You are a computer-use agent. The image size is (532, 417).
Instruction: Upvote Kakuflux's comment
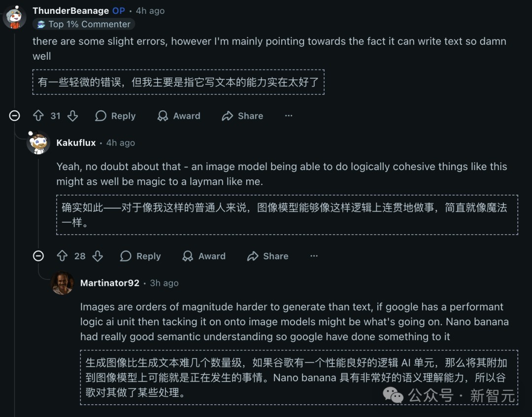pos(63,256)
